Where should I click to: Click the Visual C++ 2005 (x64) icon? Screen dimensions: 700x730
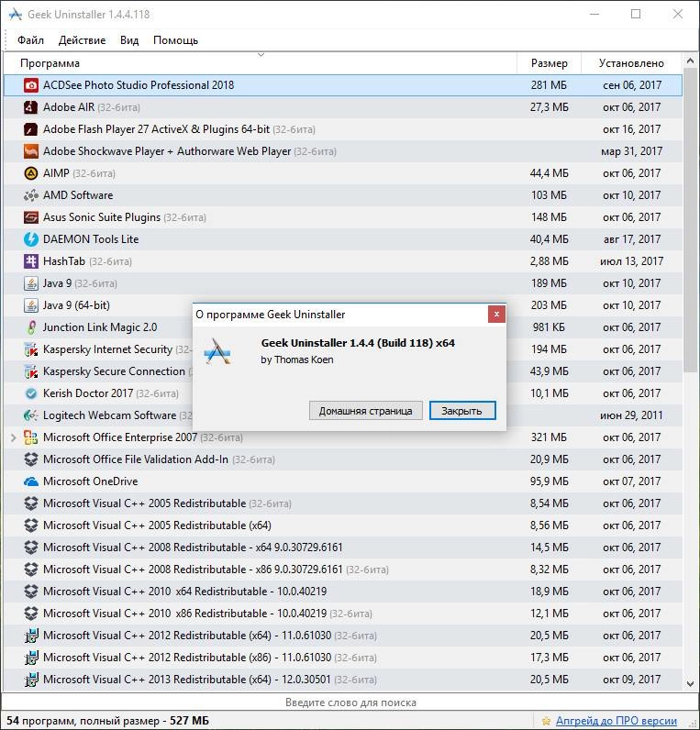31,525
